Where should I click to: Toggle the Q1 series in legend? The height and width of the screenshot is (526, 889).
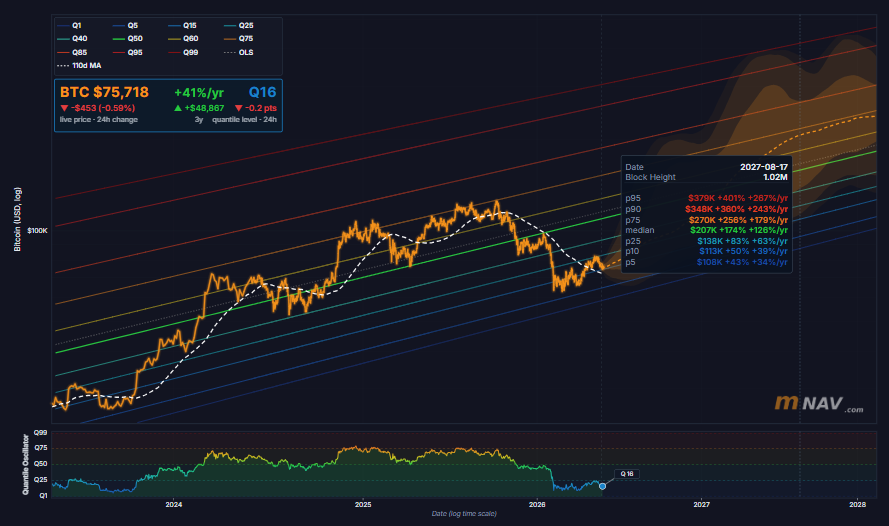70,26
